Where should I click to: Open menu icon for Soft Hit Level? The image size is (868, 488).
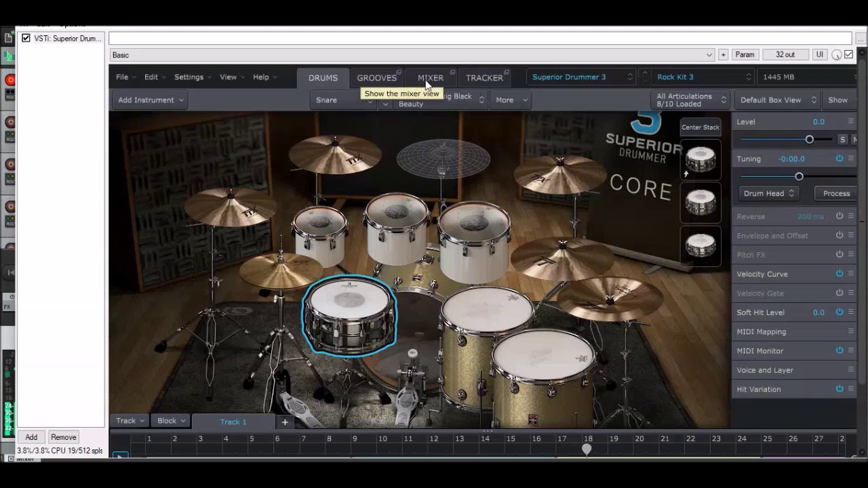pos(851,312)
